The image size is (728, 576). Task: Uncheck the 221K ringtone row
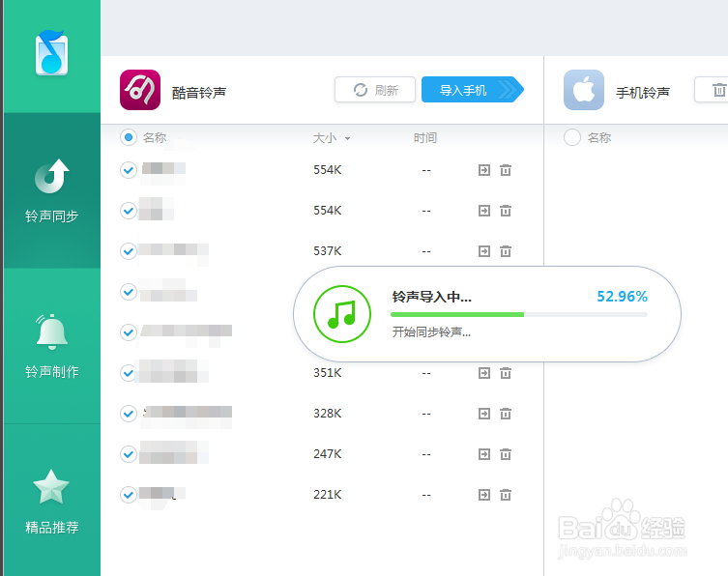[129, 495]
